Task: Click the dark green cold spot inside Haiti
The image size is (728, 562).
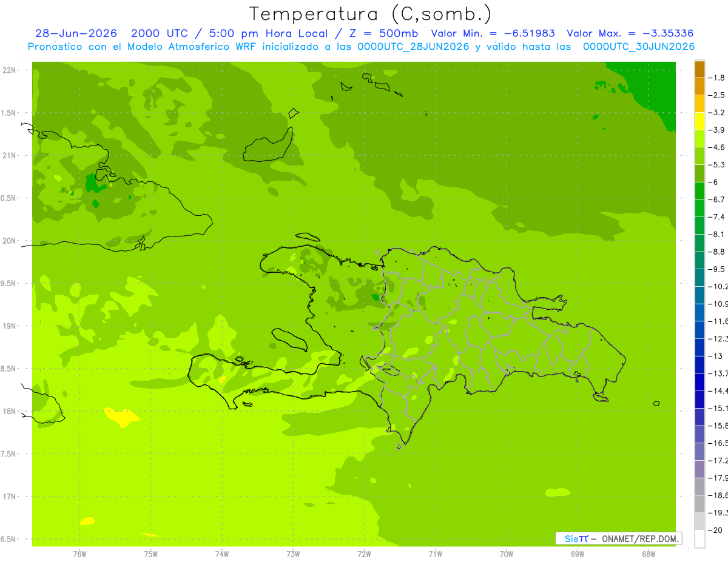Action: 376,297
